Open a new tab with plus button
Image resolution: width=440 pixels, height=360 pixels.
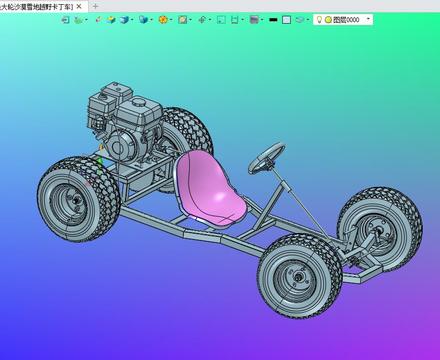(95, 6)
